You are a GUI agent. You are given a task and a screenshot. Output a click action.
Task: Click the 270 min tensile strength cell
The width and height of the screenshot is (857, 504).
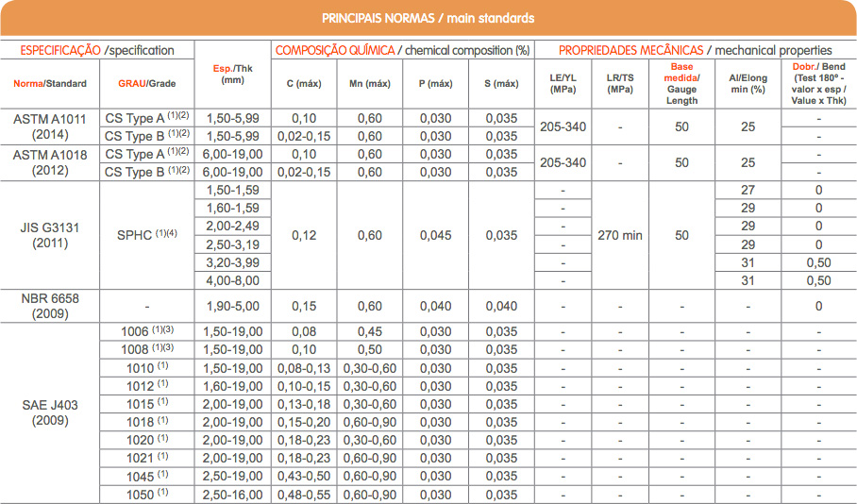tap(620, 235)
